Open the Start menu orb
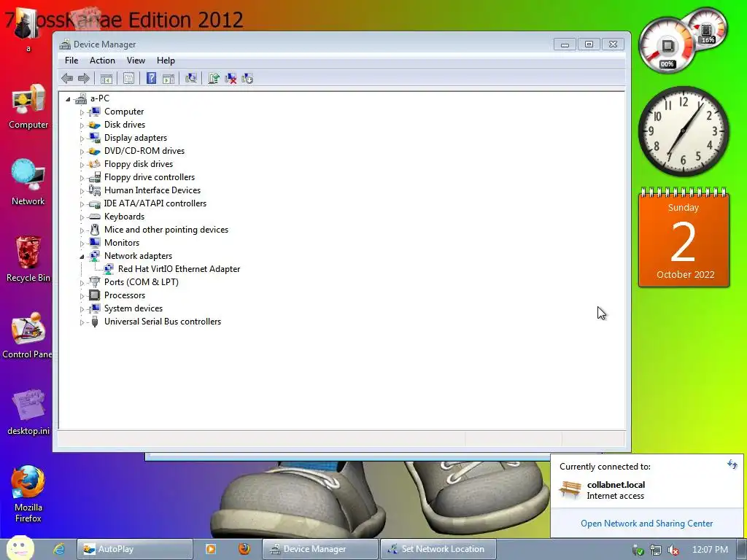 (x=20, y=548)
